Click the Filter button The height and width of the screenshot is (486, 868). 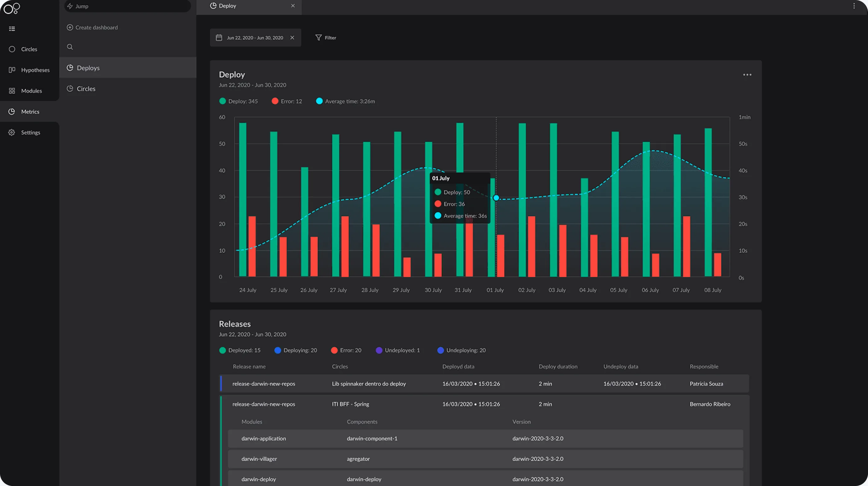[325, 38]
